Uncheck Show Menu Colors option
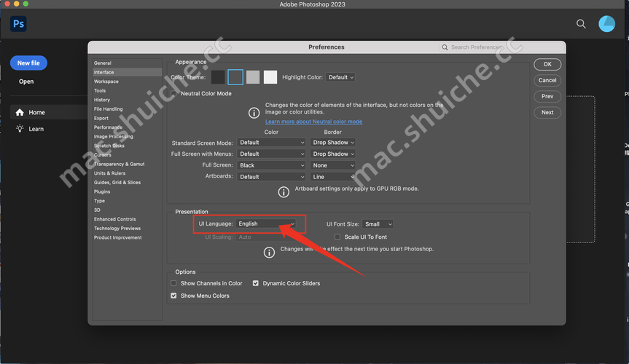The height and width of the screenshot is (364, 629). click(x=174, y=296)
